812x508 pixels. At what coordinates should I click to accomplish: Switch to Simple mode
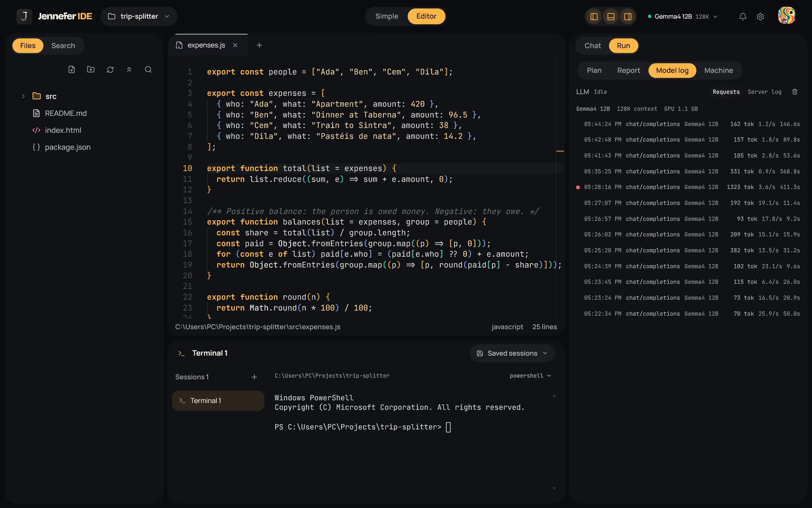coord(387,16)
